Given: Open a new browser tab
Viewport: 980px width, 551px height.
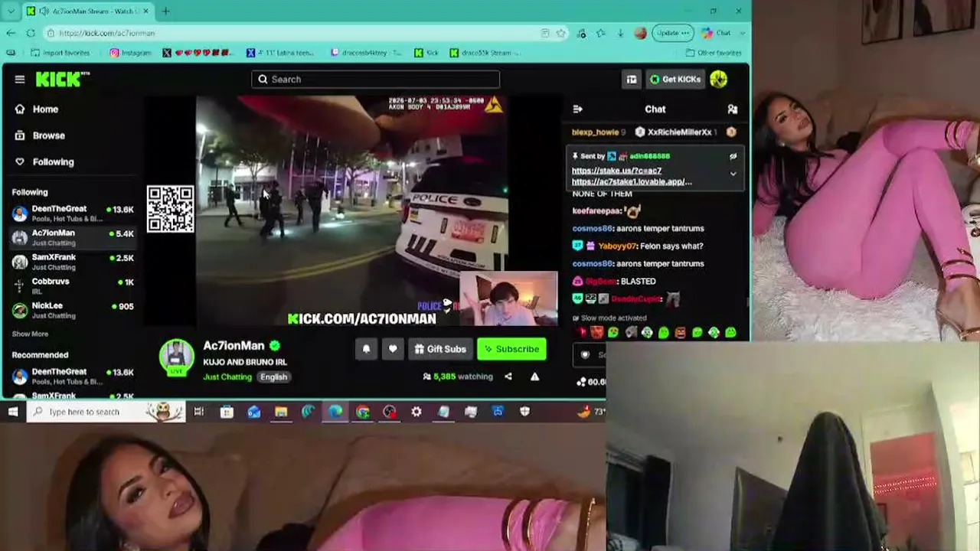Looking at the screenshot, I should coord(165,11).
